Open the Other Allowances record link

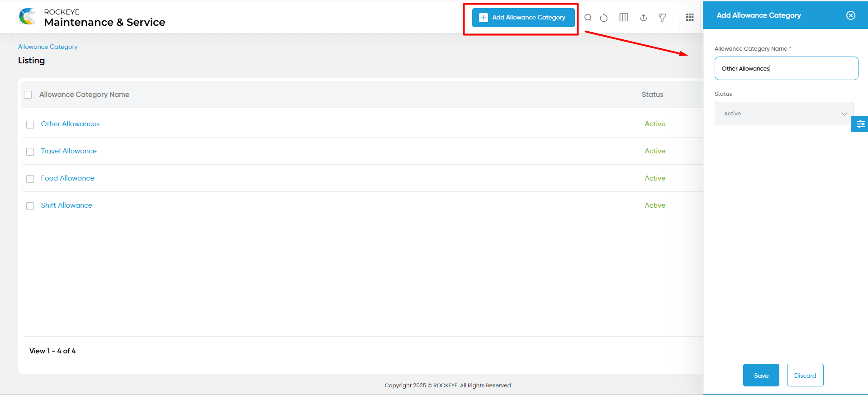[x=70, y=124]
